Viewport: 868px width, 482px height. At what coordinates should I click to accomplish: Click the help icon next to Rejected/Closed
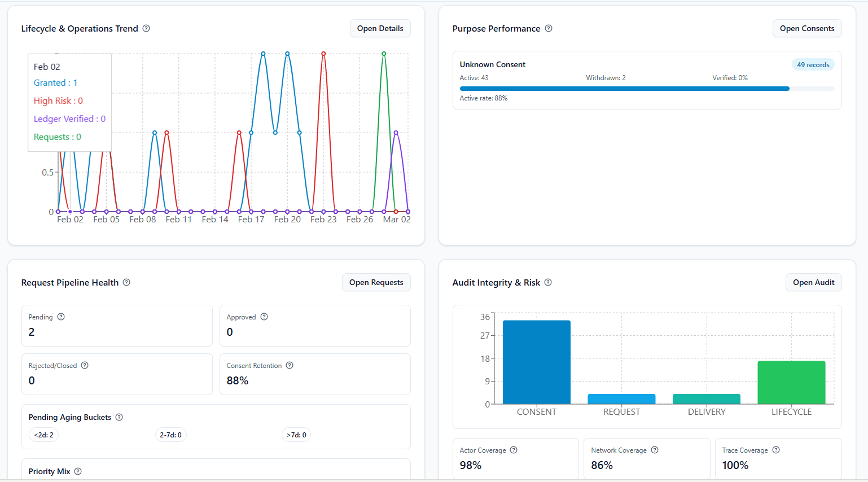85,365
